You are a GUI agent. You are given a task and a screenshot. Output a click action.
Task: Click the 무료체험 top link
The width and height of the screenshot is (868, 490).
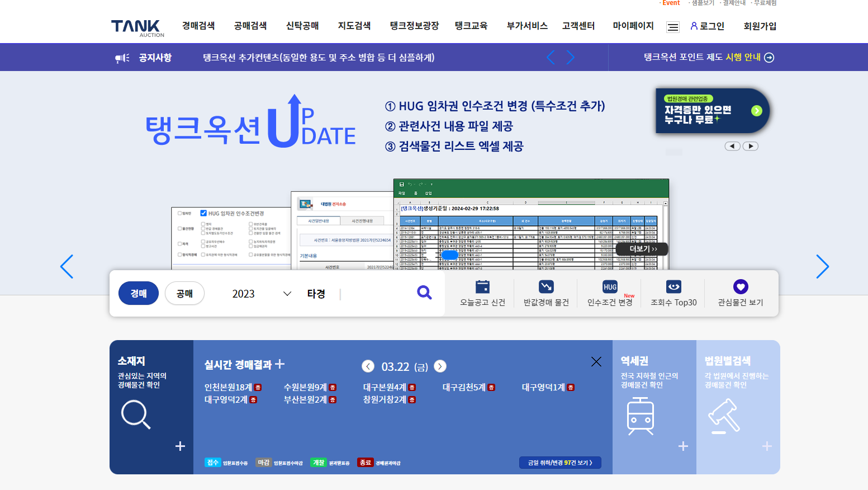click(x=765, y=3)
